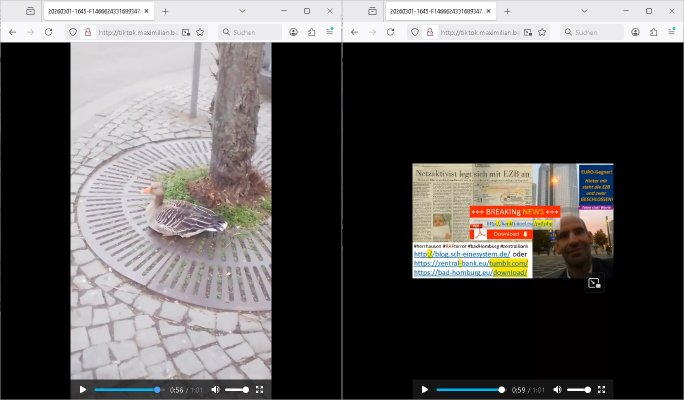Open extensions menu in left window
This screenshot has height=400, width=684.
click(311, 32)
